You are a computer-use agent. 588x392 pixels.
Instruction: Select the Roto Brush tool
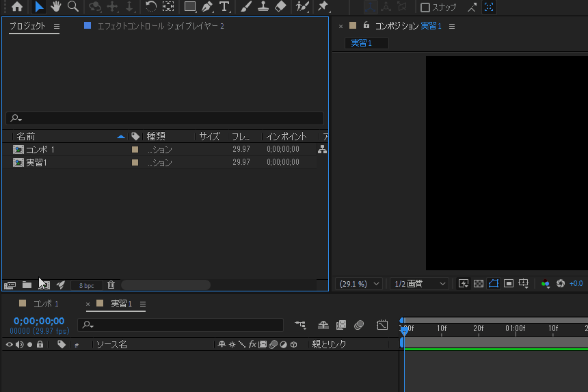pos(302,6)
